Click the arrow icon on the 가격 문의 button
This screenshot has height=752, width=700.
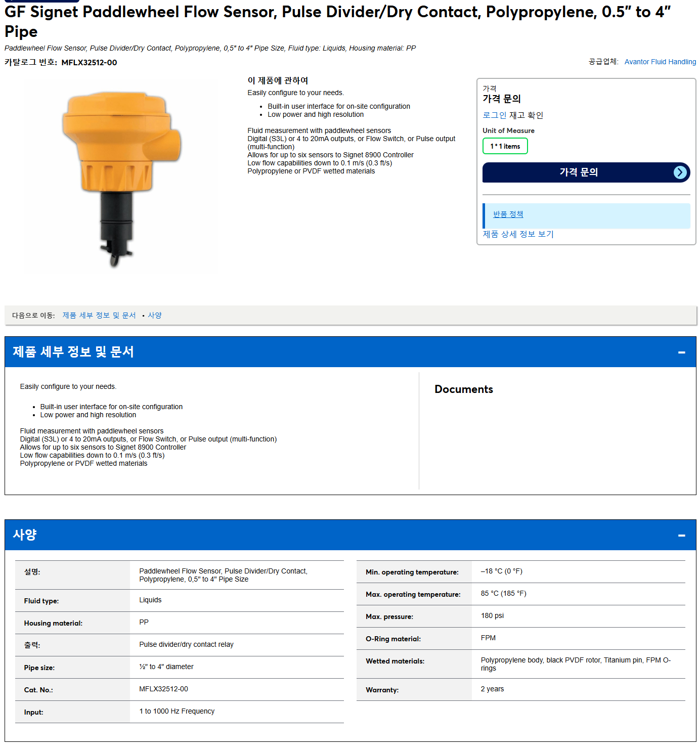point(680,172)
